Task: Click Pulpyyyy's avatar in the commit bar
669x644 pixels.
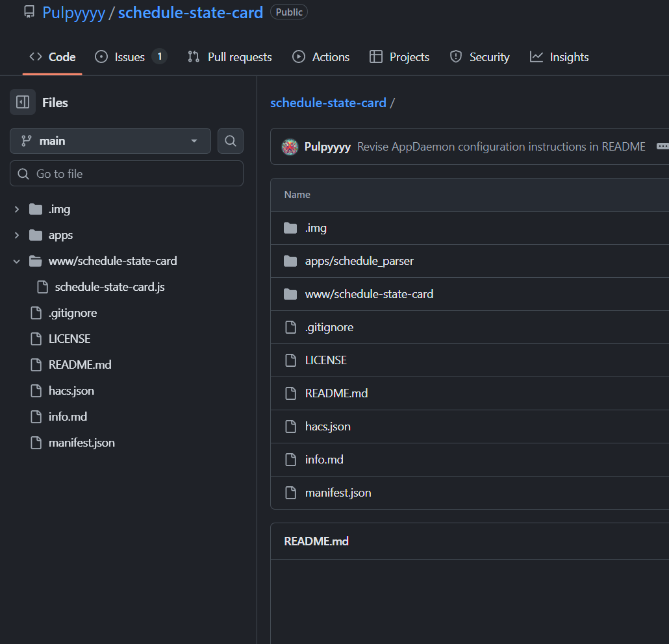Action: click(290, 147)
